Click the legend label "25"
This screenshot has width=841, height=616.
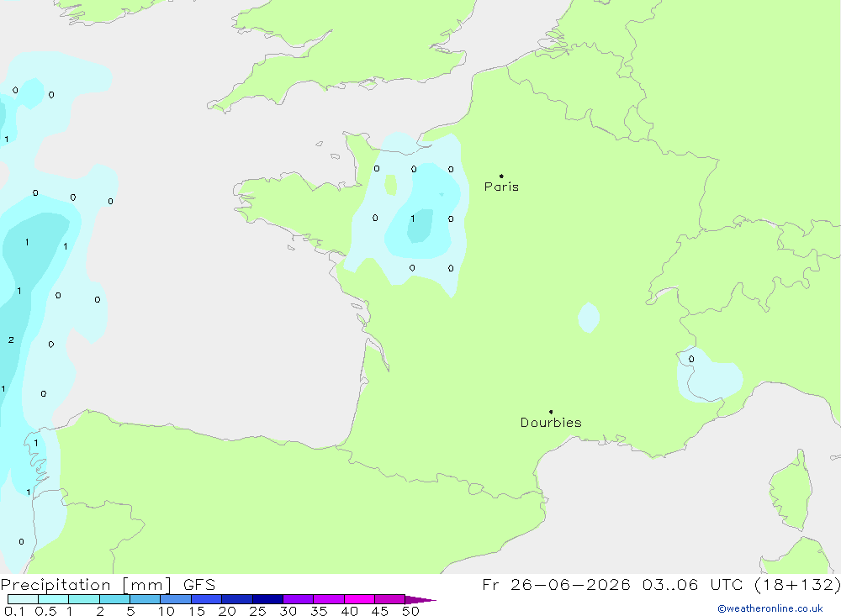pos(257,611)
